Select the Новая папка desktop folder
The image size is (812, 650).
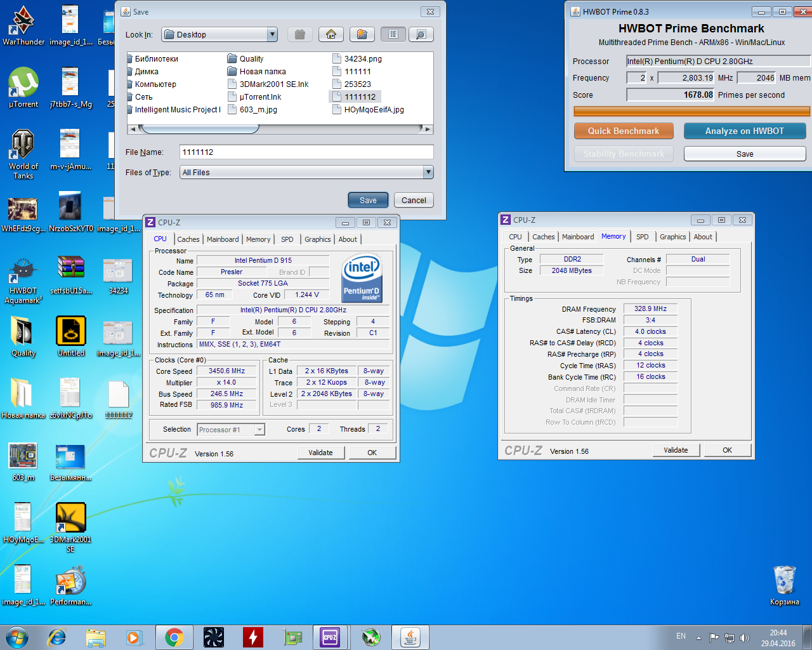point(23,399)
